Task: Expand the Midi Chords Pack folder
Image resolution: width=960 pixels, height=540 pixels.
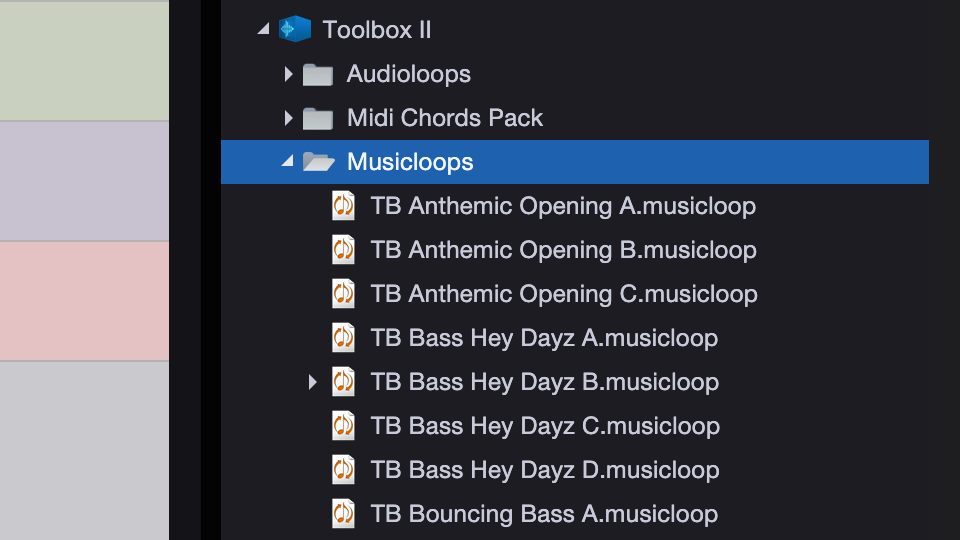Action: pyautogui.click(x=288, y=118)
